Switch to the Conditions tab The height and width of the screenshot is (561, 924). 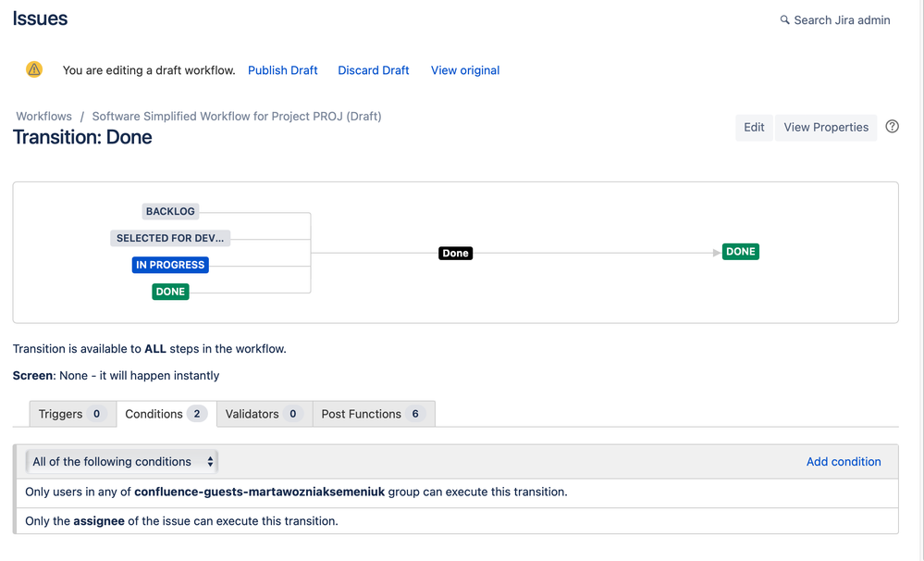[166, 414]
